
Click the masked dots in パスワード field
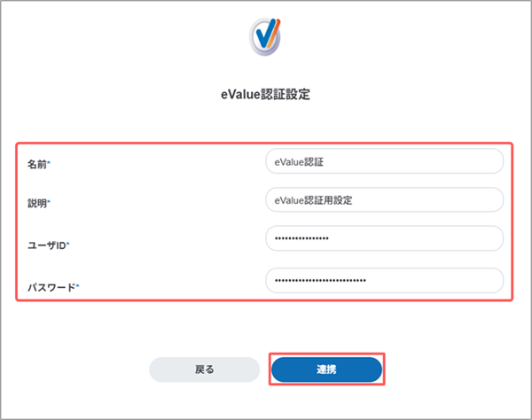320,280
